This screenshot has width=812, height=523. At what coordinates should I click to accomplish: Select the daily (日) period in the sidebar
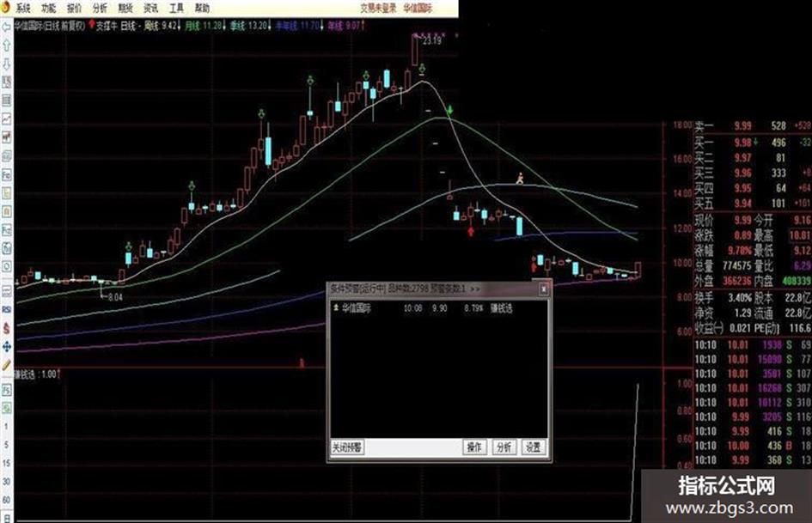tap(6, 517)
